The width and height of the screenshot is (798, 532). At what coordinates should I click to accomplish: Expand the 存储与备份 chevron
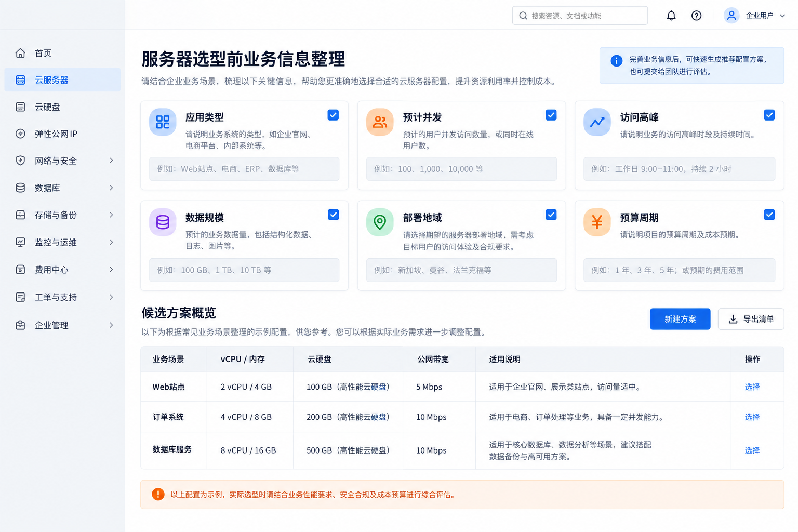point(111,215)
